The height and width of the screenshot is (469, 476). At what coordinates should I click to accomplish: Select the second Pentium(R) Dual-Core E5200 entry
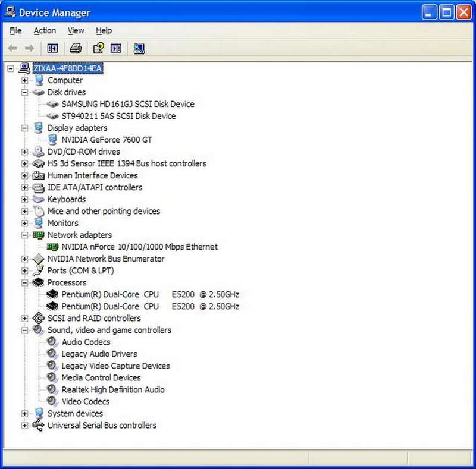[x=151, y=306]
